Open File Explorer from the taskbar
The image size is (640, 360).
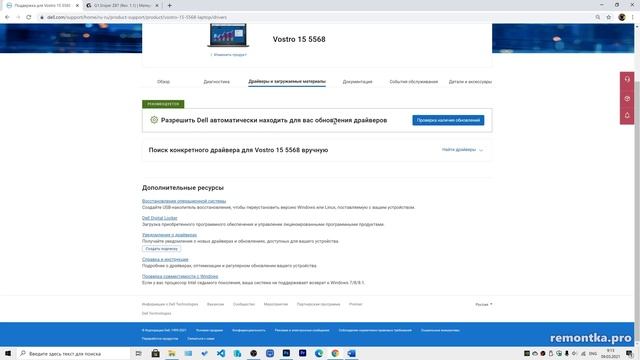tap(172, 353)
